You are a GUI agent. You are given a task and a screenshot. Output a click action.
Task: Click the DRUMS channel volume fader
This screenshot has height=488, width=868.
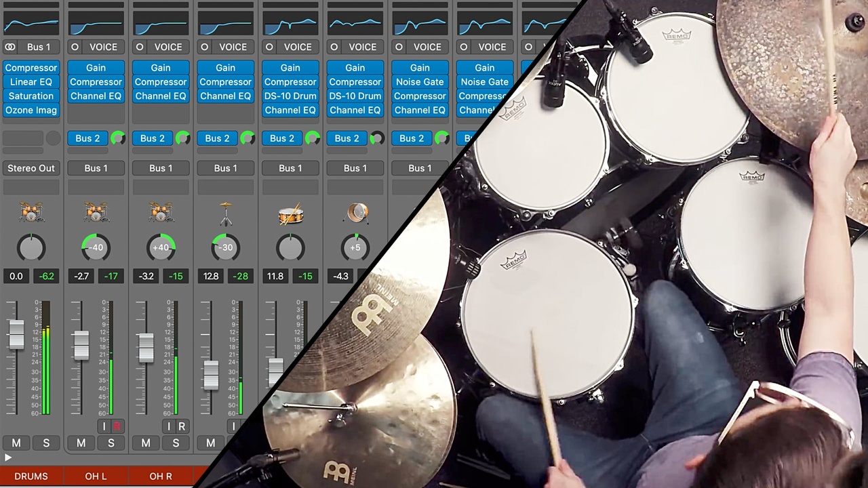point(16,334)
